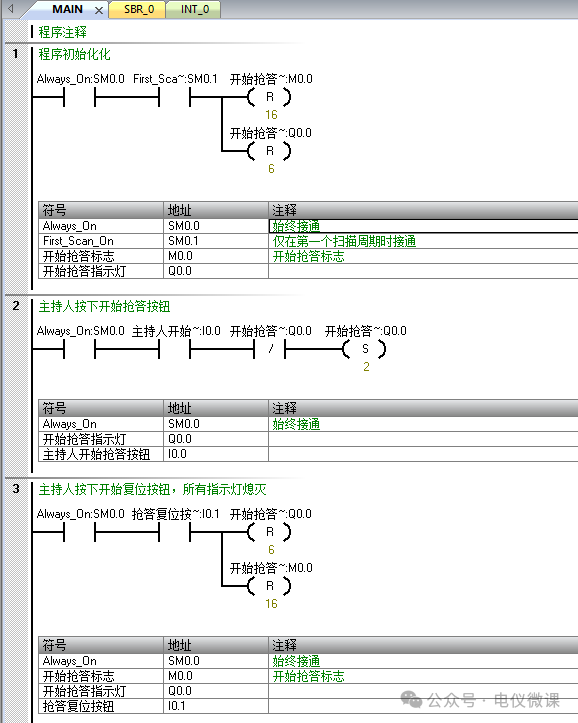
Task: Select the M0.0 reset coil in network 3
Action: [270, 587]
